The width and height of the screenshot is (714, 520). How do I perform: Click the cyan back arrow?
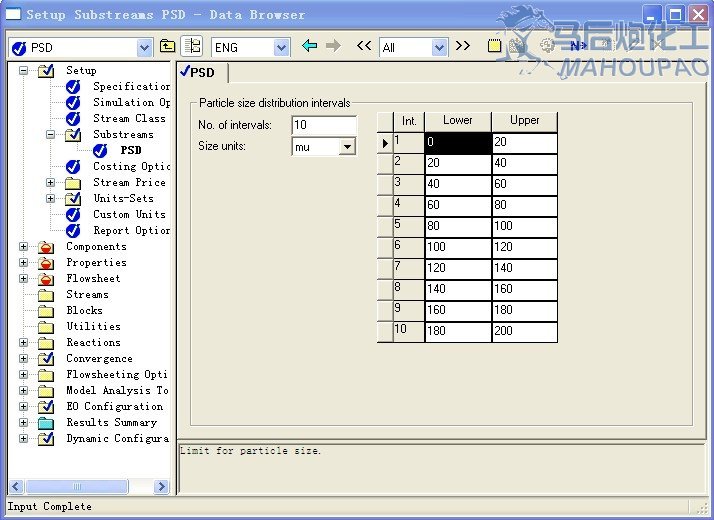pos(310,46)
